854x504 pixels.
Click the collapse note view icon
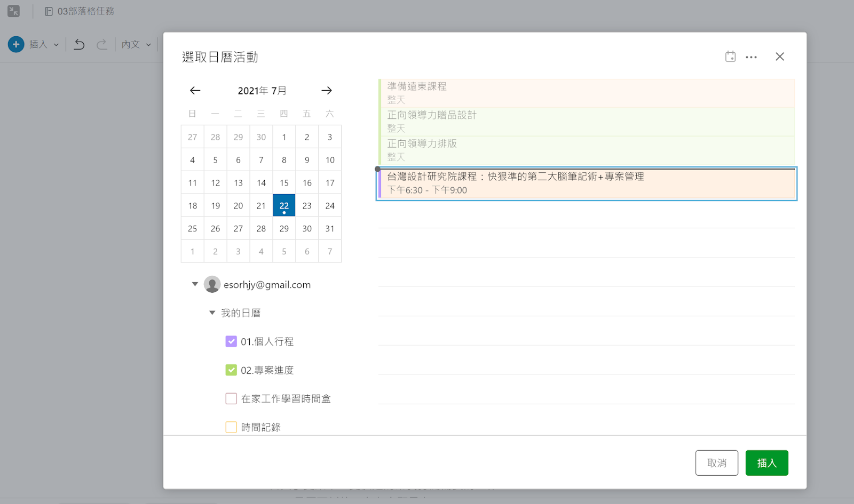(13, 11)
